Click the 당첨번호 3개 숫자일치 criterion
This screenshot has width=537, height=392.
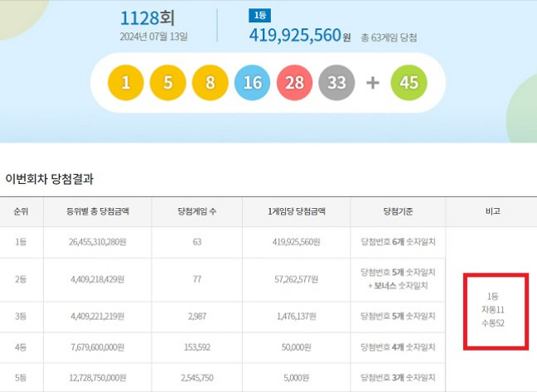pos(398,378)
